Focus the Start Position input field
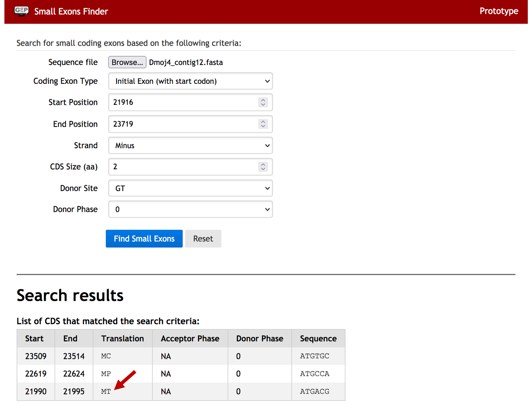Viewport: 532px width, 405px height. tap(190, 102)
